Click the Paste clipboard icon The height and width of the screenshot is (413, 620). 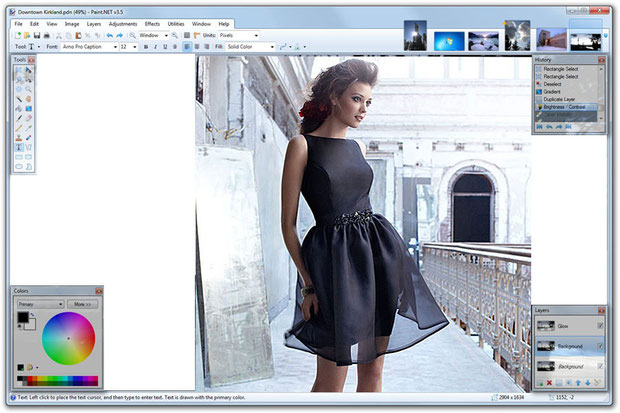(x=78, y=36)
